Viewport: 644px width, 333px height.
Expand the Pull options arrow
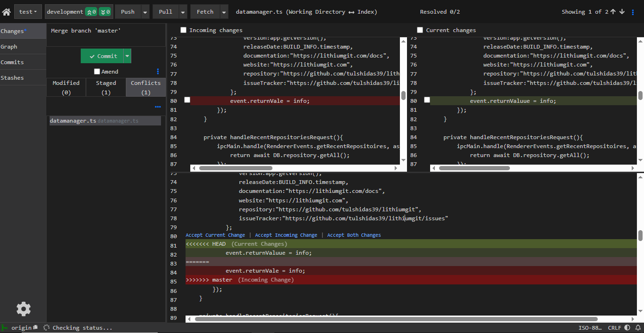click(x=183, y=12)
